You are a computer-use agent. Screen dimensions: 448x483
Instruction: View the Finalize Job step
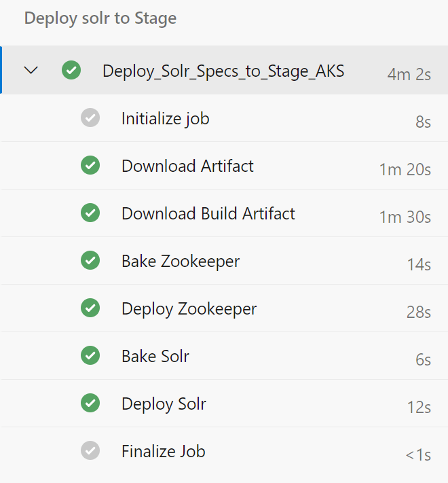pyautogui.click(x=163, y=452)
